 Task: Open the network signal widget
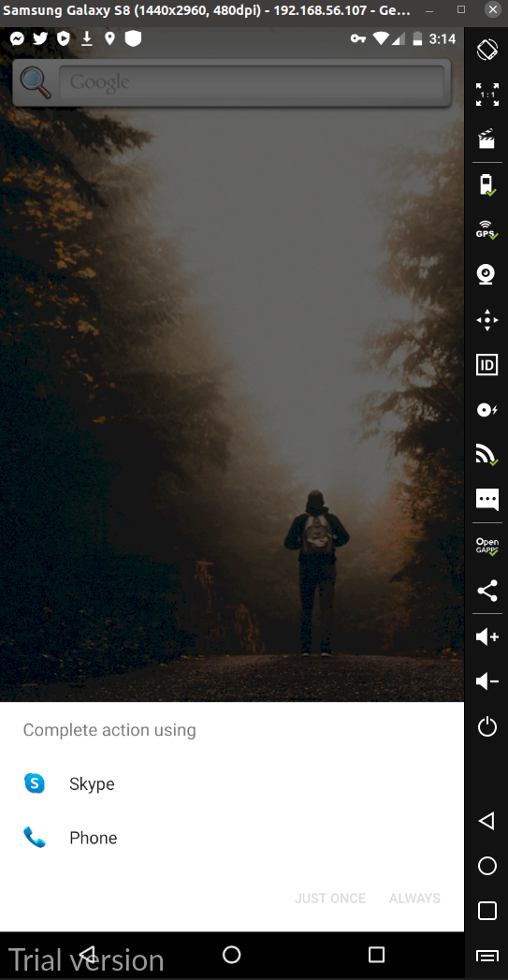pos(486,454)
